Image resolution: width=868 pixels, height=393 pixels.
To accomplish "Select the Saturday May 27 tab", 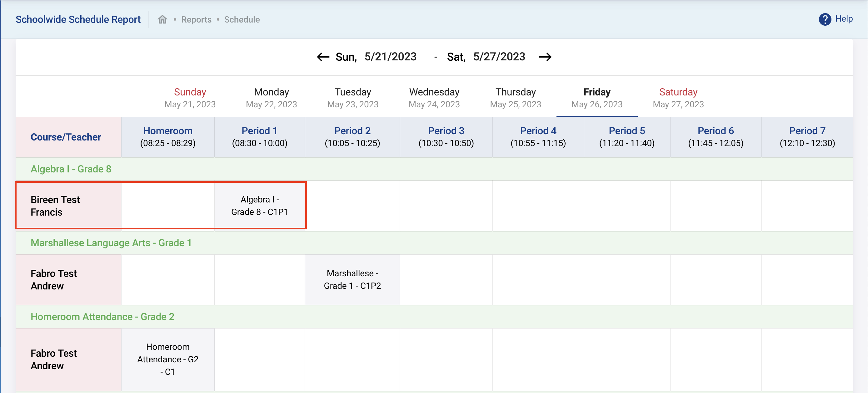I will [x=678, y=98].
